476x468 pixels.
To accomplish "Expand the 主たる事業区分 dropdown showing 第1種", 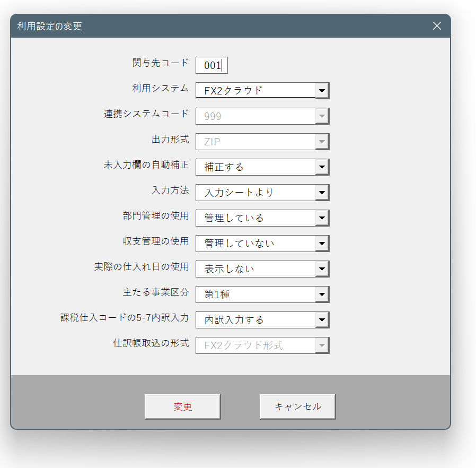I will pos(262,294).
